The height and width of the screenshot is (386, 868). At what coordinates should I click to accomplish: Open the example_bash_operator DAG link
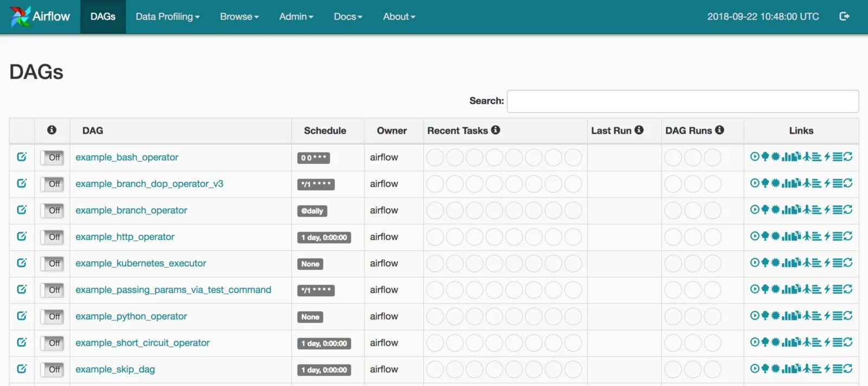[x=127, y=157]
